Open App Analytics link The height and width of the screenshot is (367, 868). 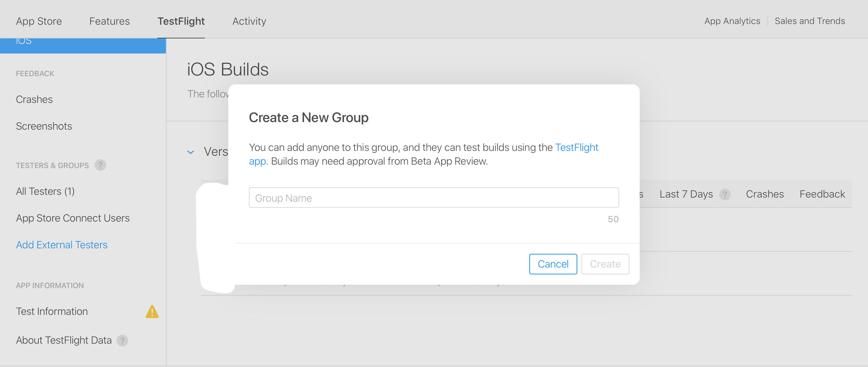pos(732,21)
